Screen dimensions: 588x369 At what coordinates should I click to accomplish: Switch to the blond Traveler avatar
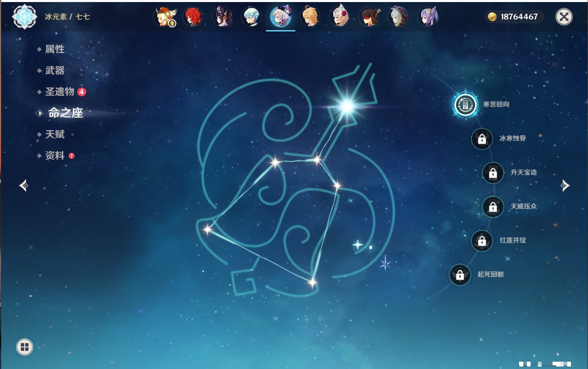tap(310, 17)
